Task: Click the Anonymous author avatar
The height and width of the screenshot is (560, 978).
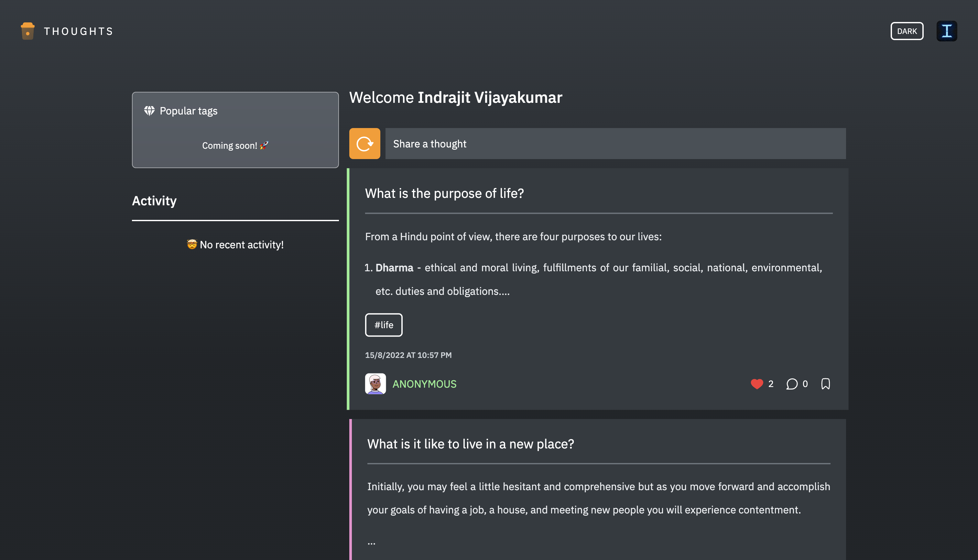Action: click(375, 383)
